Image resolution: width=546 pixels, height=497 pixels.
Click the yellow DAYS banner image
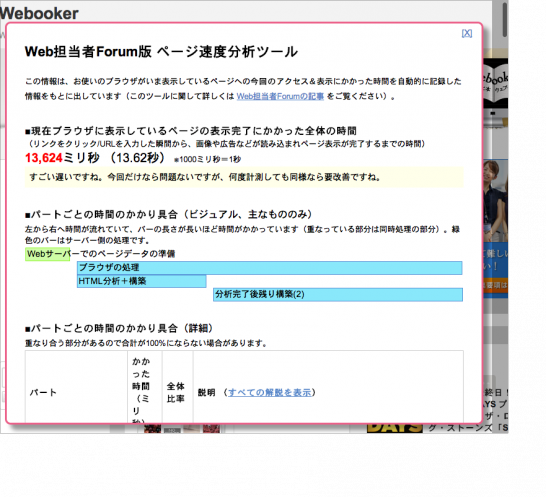[395, 428]
